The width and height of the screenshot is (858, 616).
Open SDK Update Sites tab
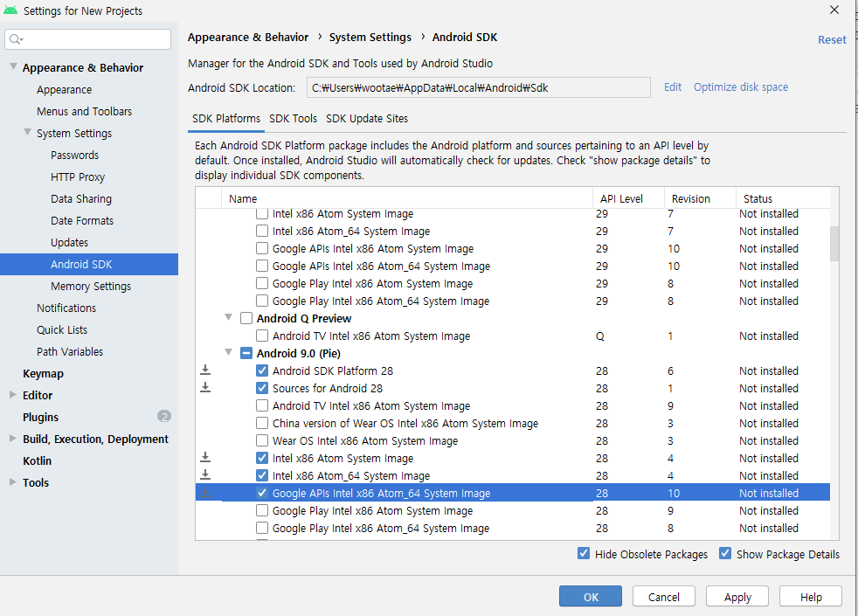367,119
